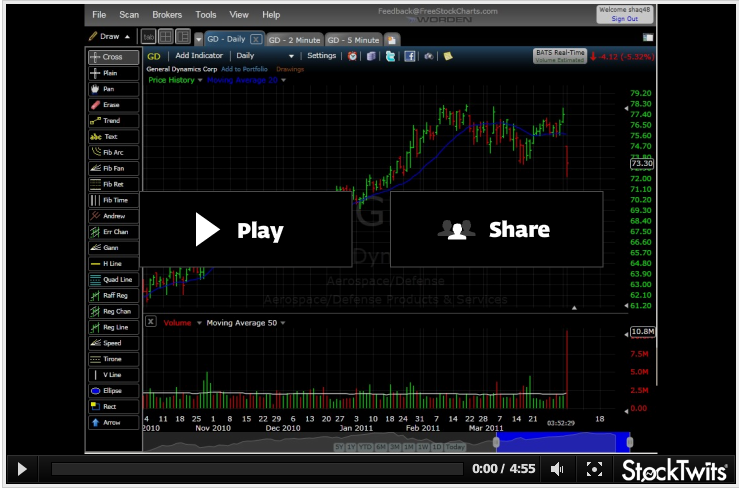
Task: Select the Plain cursor tool
Action: [x=113, y=73]
